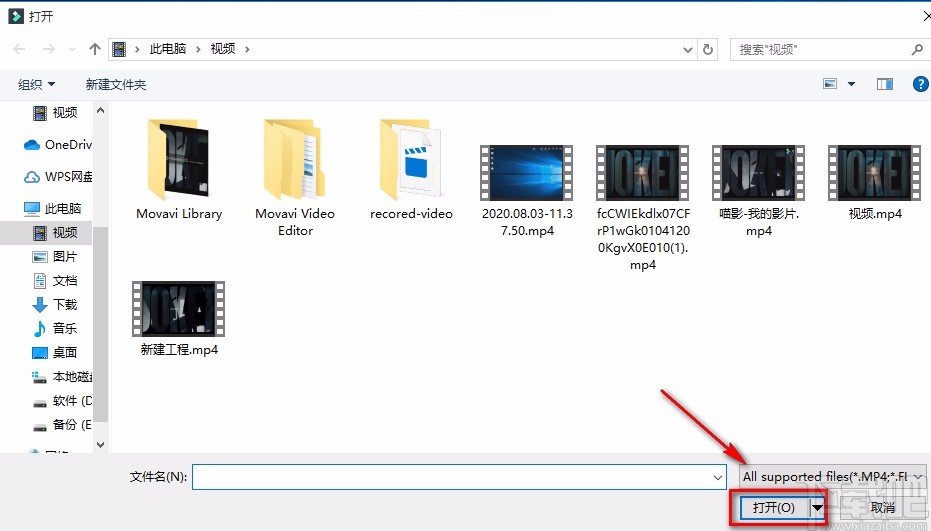Open the view options dropdown arrow
This screenshot has width=931, height=531.
(x=851, y=84)
